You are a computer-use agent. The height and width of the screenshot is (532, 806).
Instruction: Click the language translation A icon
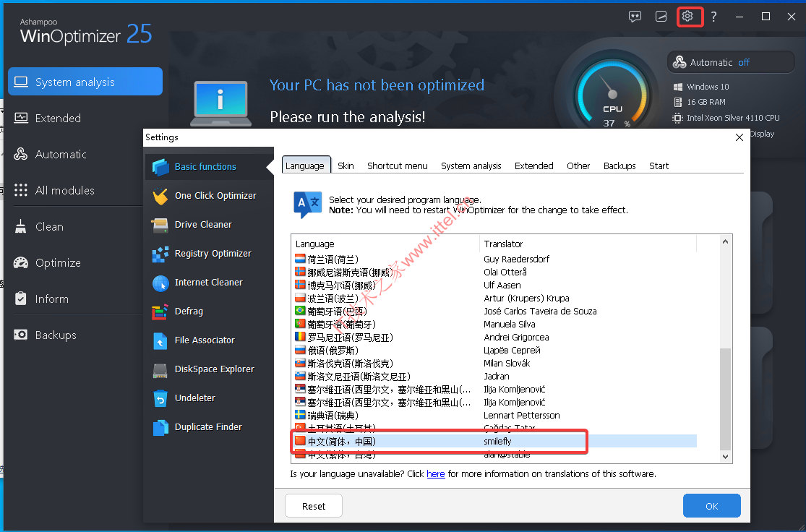coord(307,204)
